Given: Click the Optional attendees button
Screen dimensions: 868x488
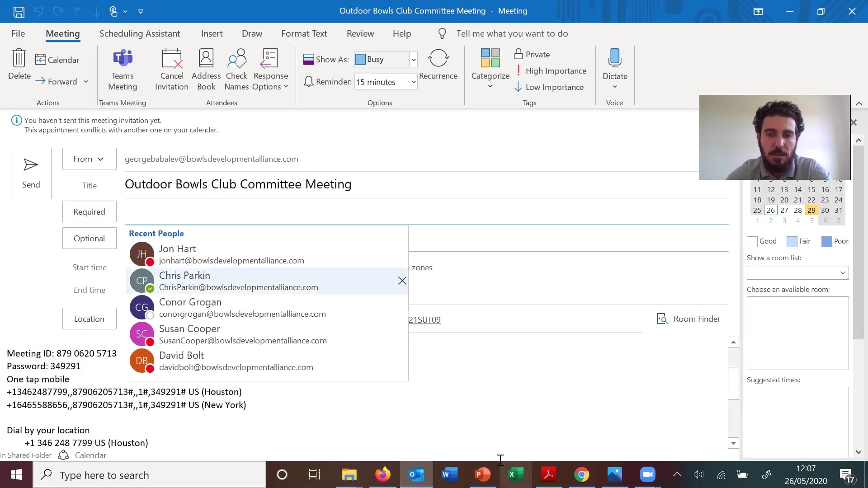Looking at the screenshot, I should click(x=89, y=239).
